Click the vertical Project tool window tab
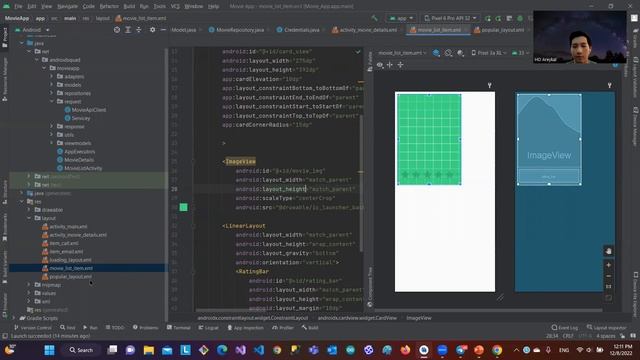Screen dimensions: 640x360 [x=5, y=37]
